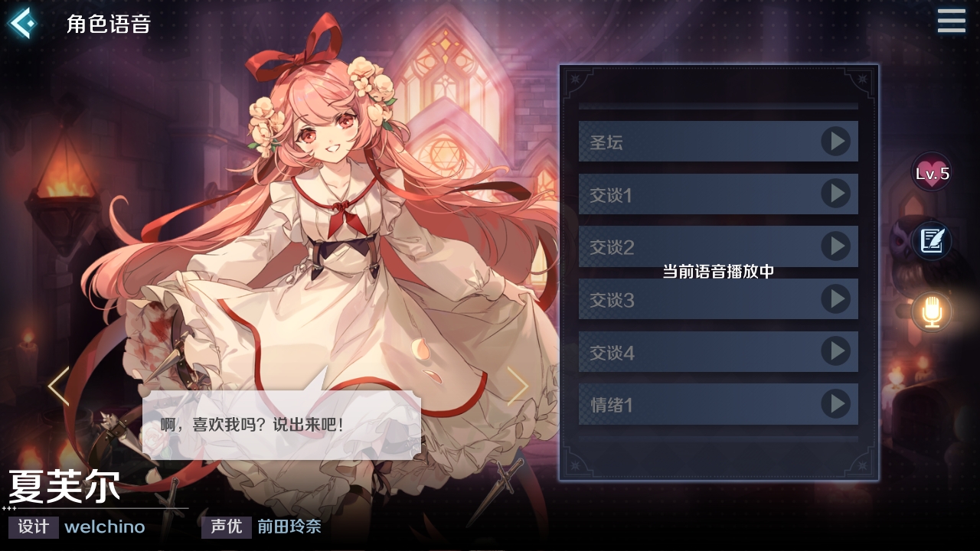The height and width of the screenshot is (551, 980).
Task: Play the 交谈3 voice clip
Action: click(x=836, y=298)
